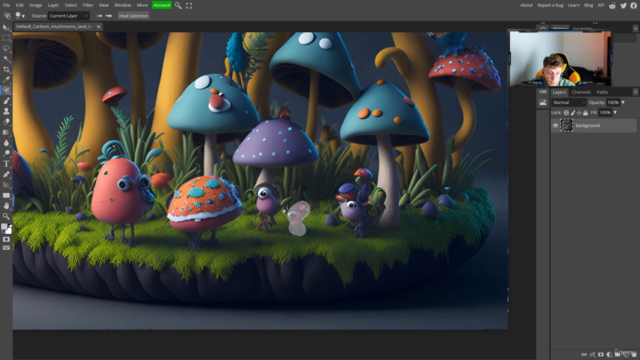
Task: Open the Reddit icon link
Action: pos(612,5)
